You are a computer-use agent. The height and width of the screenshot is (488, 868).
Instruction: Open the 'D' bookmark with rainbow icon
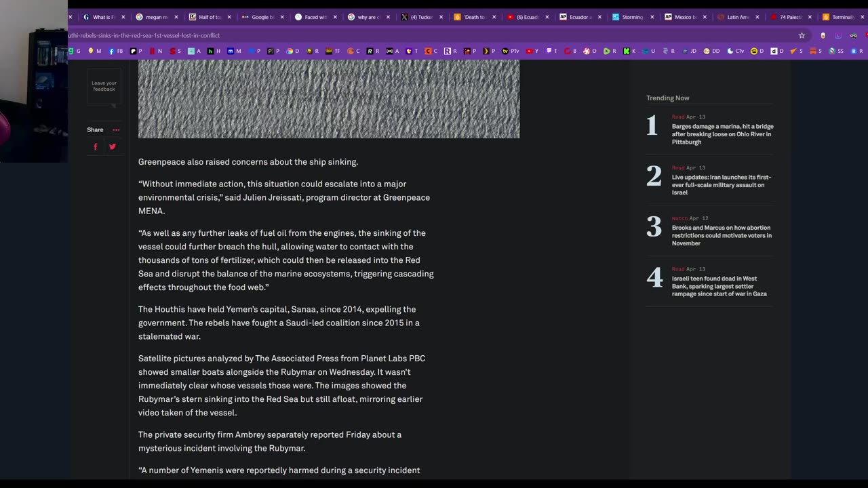click(293, 51)
